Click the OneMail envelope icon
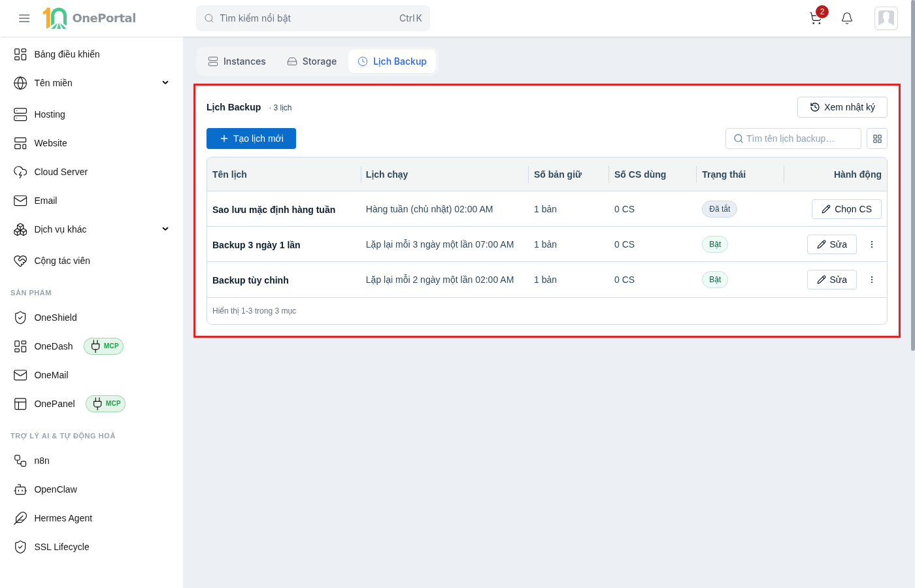 20,375
